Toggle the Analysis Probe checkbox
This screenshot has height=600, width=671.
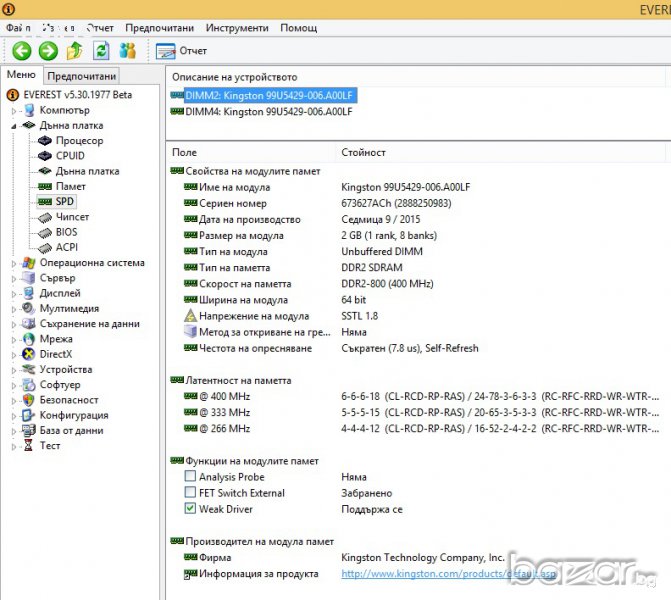(190, 477)
